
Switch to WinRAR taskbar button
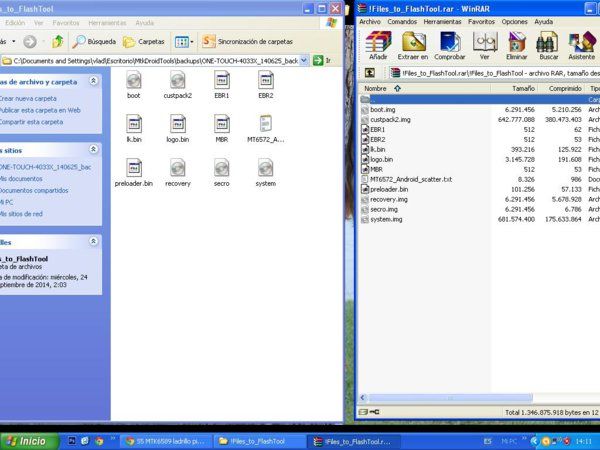pyautogui.click(x=354, y=441)
